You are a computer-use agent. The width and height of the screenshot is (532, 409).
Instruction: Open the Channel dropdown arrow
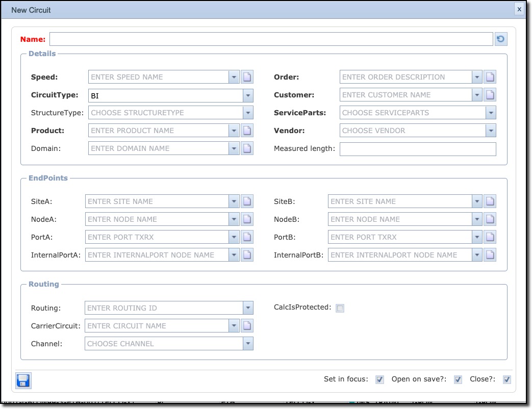coord(248,344)
